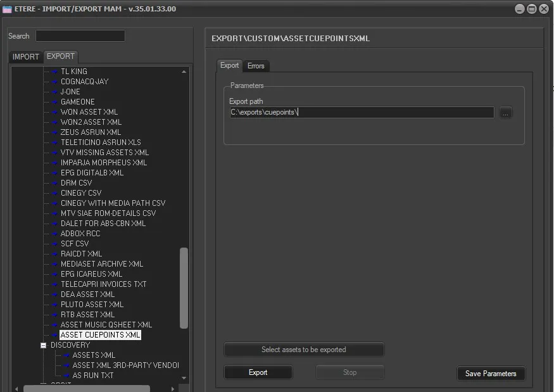Click the arrow icon beside TL KING
This screenshot has width=554, height=392.
point(54,72)
